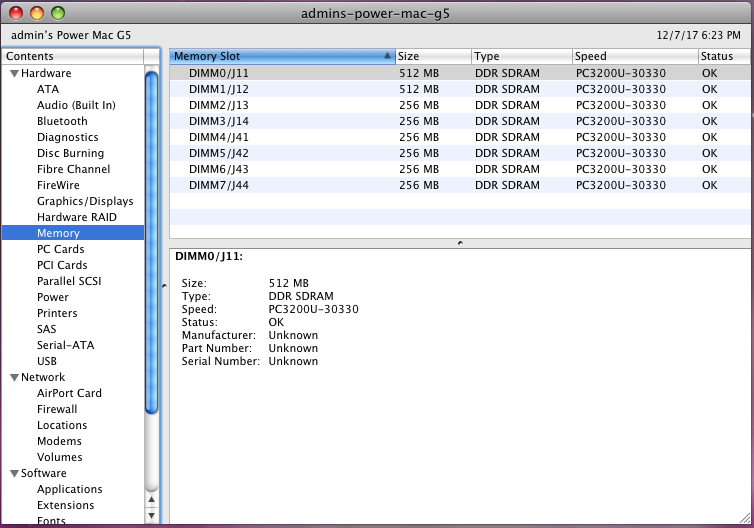754x528 pixels.
Task: Open Serial-ATA category
Action: [x=65, y=345]
